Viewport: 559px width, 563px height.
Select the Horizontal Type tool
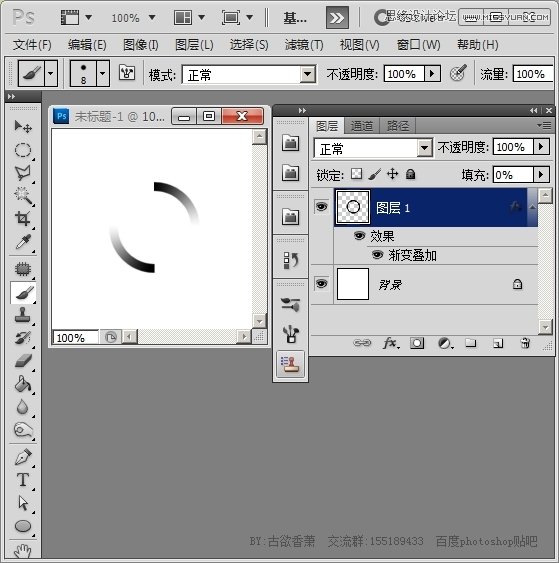coord(23,480)
